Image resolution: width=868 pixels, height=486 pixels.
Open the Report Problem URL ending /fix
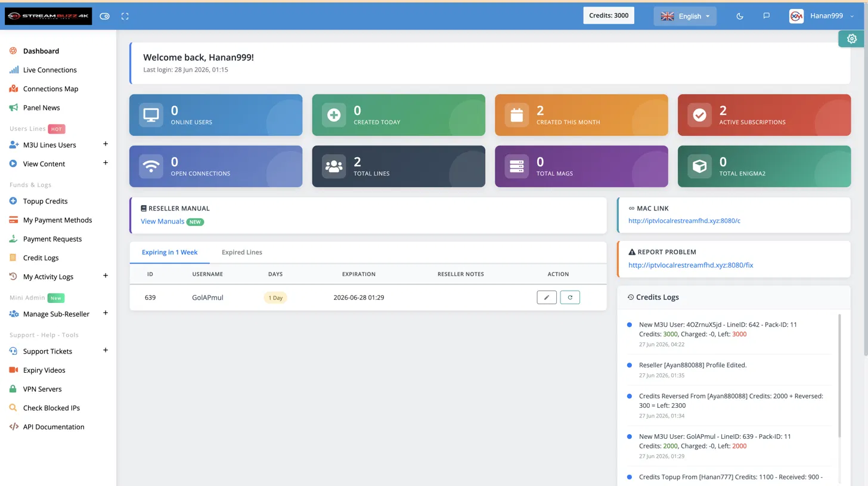[x=691, y=265]
